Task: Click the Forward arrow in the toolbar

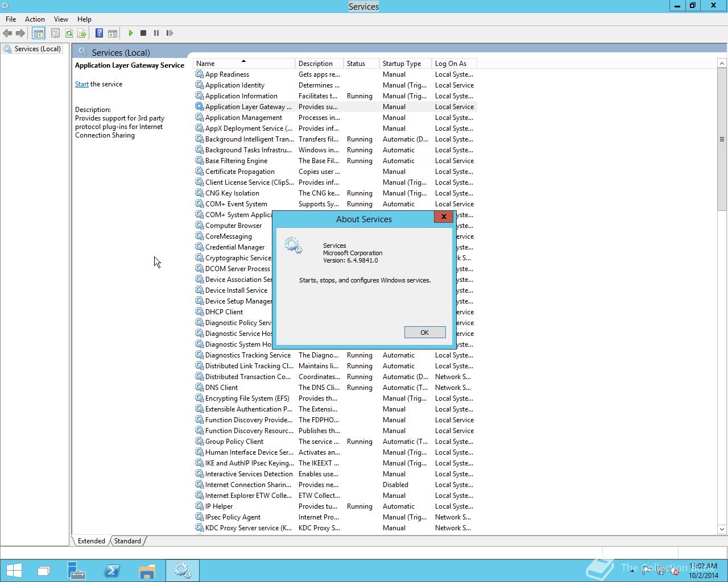Action: coord(20,33)
